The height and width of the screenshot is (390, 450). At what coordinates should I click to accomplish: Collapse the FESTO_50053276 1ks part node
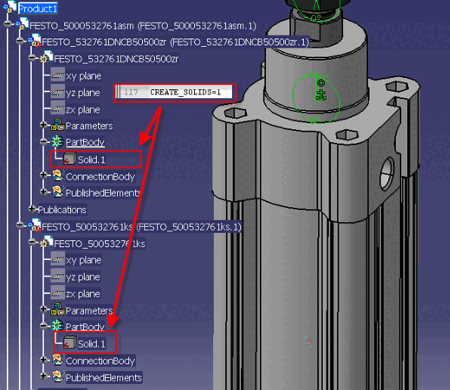pos(32,242)
